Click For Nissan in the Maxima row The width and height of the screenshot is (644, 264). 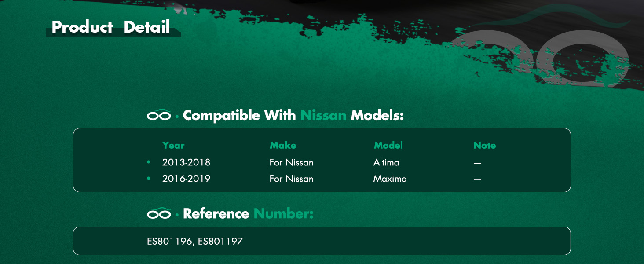point(292,179)
